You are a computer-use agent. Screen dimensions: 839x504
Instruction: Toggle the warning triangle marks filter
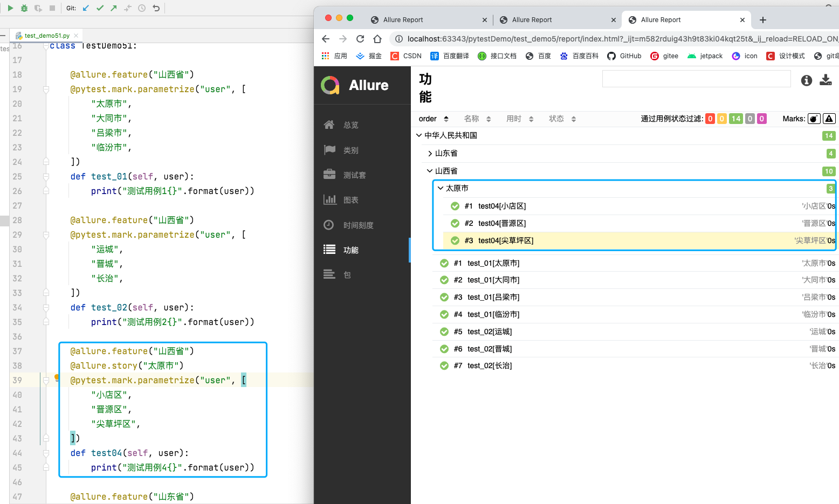point(829,119)
